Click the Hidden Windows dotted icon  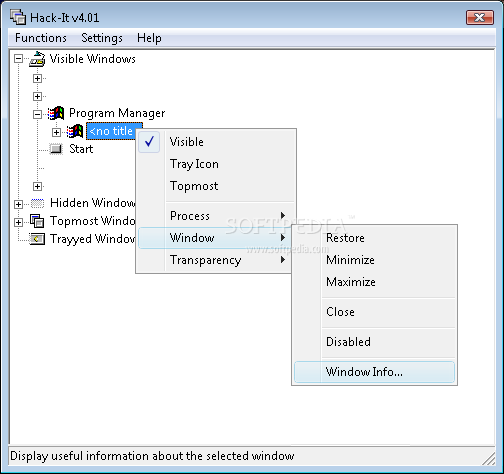(37, 203)
